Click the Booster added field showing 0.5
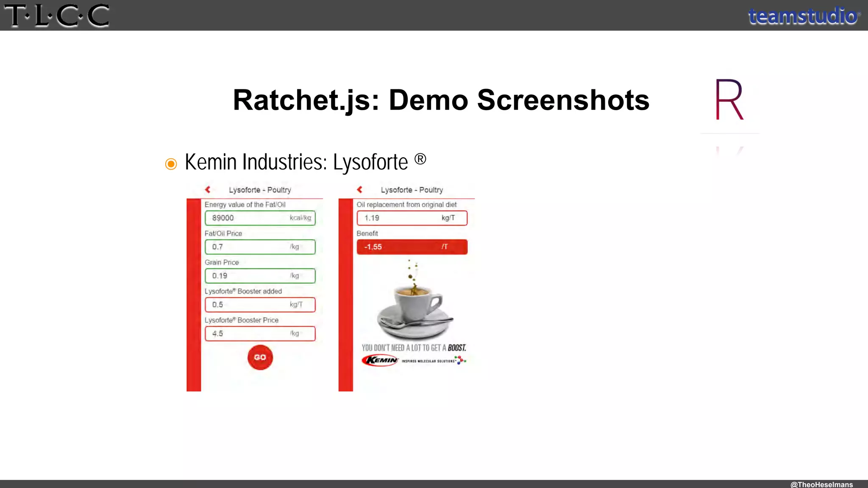 pos(260,305)
